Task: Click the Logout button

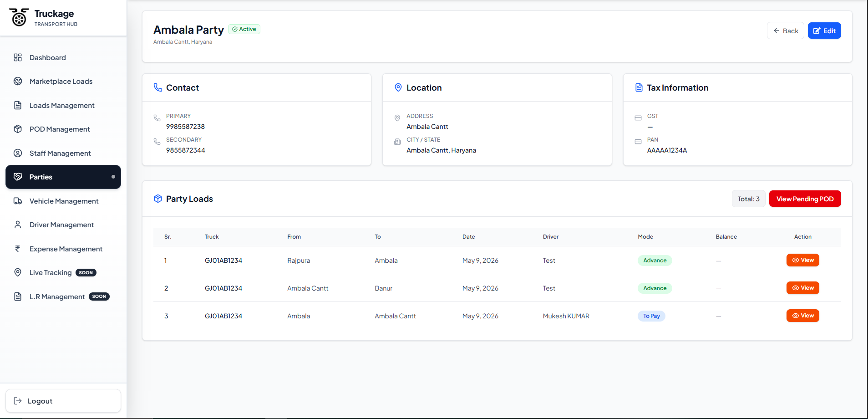Action: [x=63, y=401]
